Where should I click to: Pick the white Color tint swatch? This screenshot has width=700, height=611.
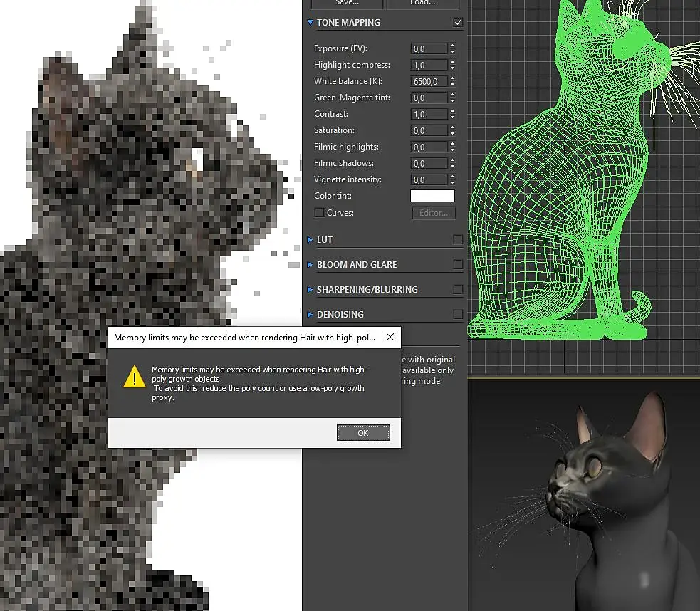(432, 196)
